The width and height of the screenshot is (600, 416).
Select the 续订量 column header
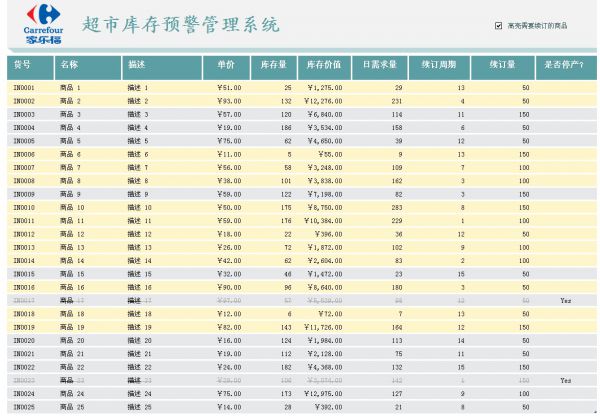(501, 66)
